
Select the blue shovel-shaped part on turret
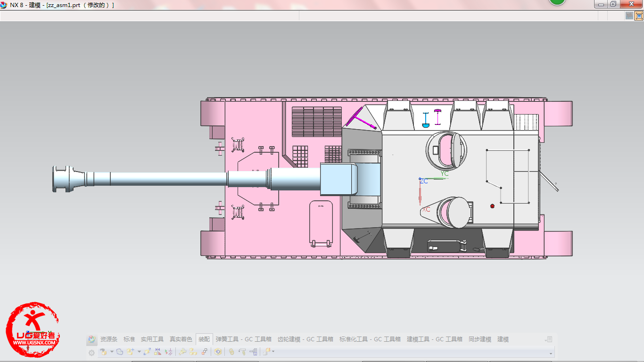[x=426, y=120]
